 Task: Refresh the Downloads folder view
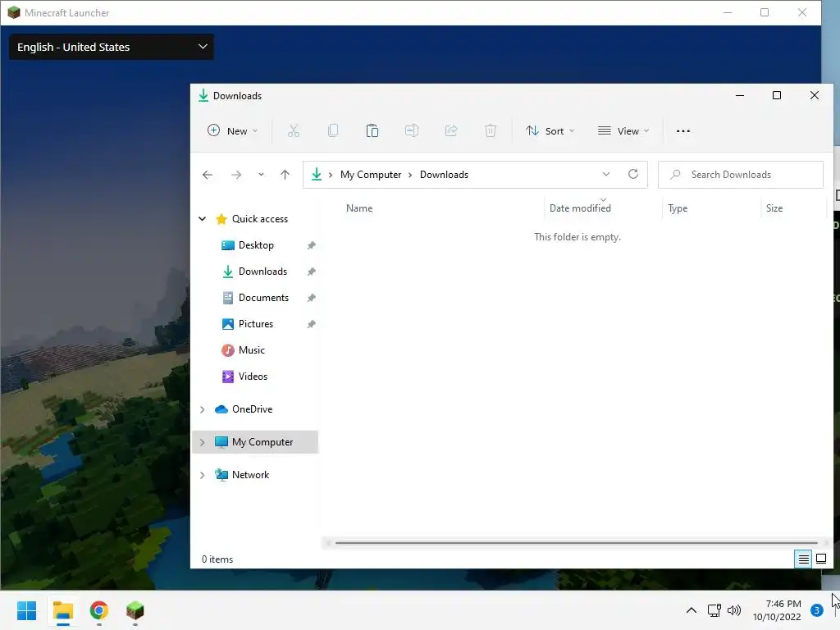(633, 174)
